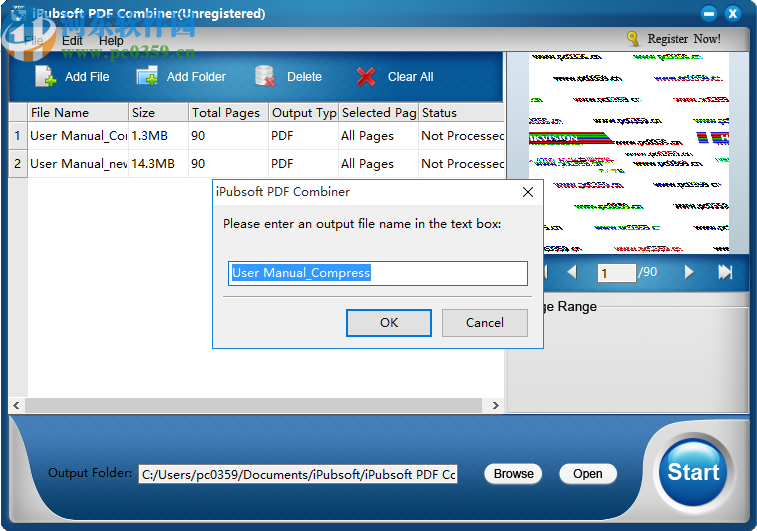Go to next preview page arrow

click(689, 272)
